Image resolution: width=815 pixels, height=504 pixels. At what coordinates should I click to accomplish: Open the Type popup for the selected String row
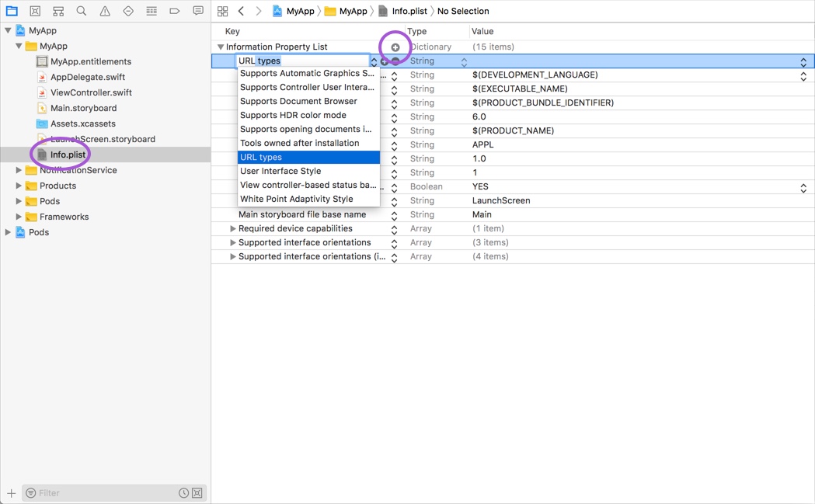[x=464, y=62]
